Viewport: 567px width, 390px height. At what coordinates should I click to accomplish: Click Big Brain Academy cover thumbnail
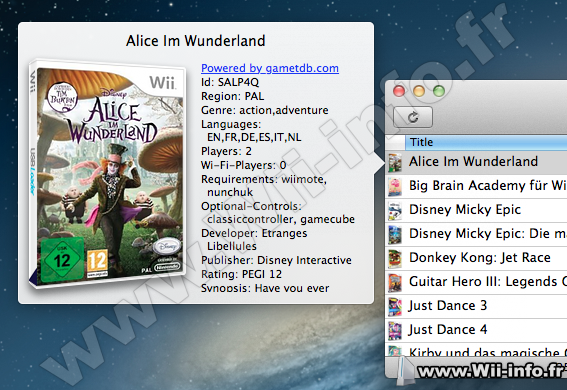pyautogui.click(x=395, y=187)
